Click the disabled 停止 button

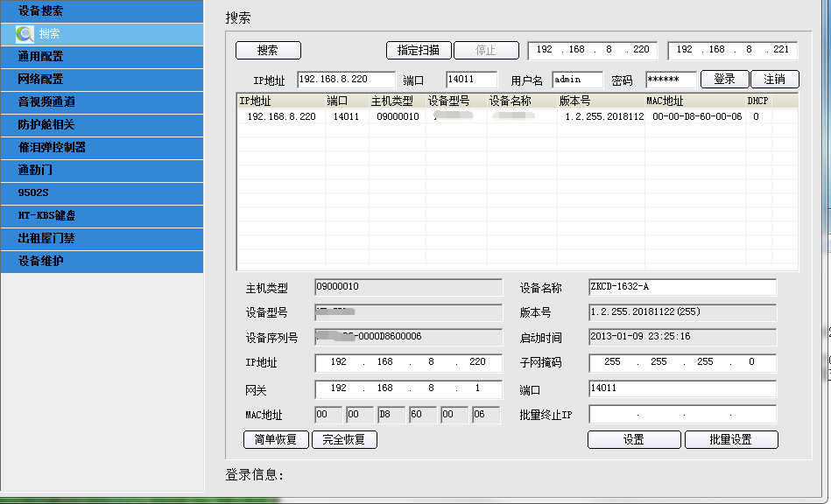(486, 50)
